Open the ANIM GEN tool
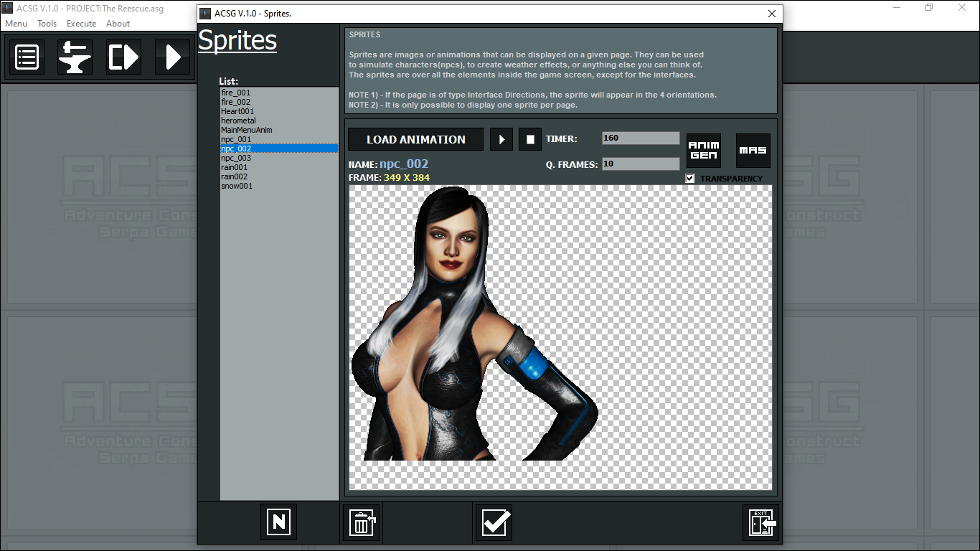This screenshot has height=551, width=980. click(704, 151)
